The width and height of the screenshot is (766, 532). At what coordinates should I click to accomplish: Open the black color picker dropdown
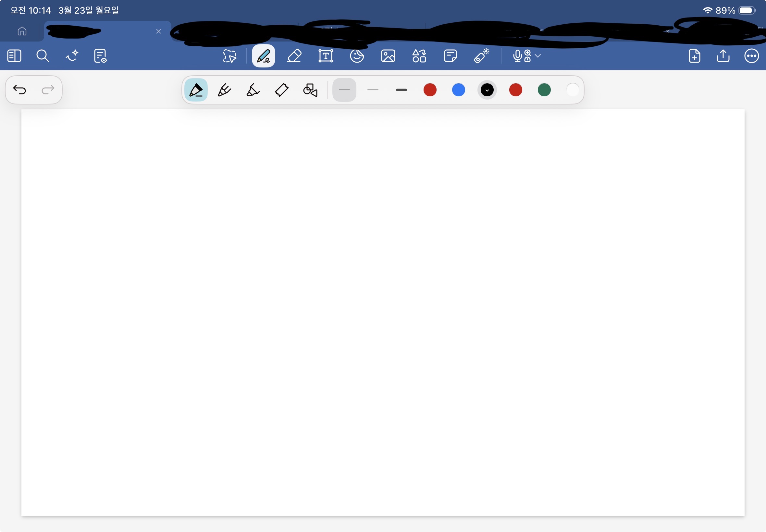pos(487,90)
